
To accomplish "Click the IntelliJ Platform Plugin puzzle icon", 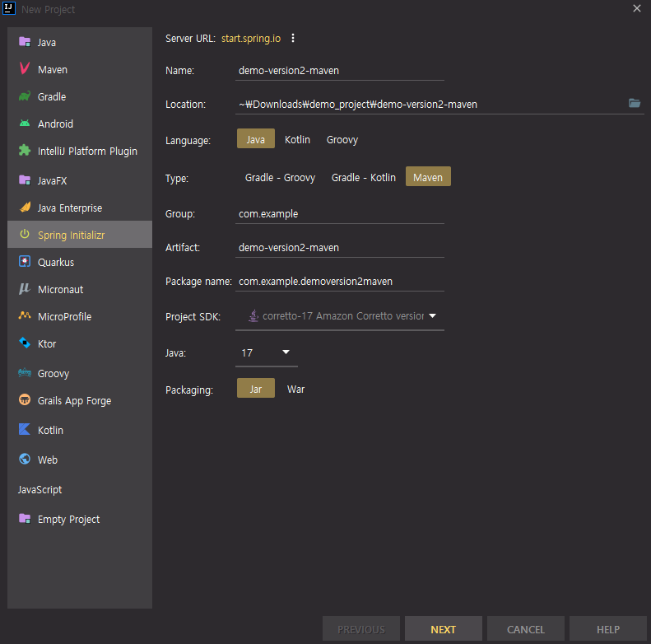I will [25, 151].
